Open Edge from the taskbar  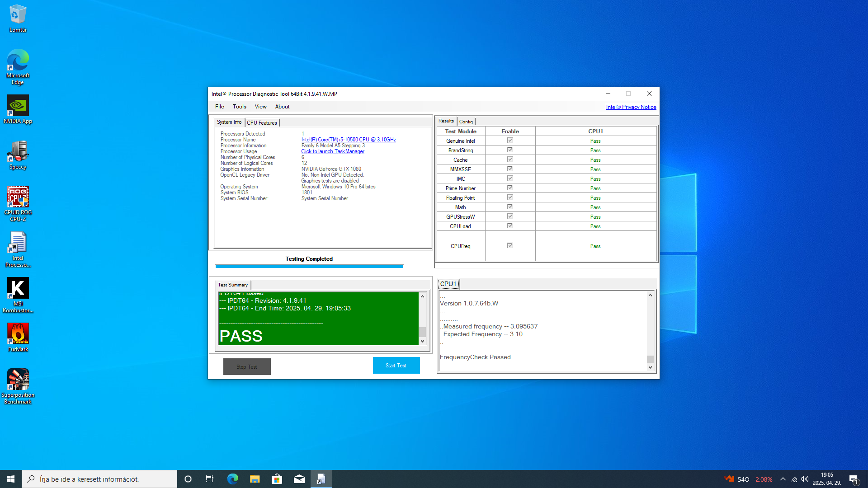tap(232, 479)
